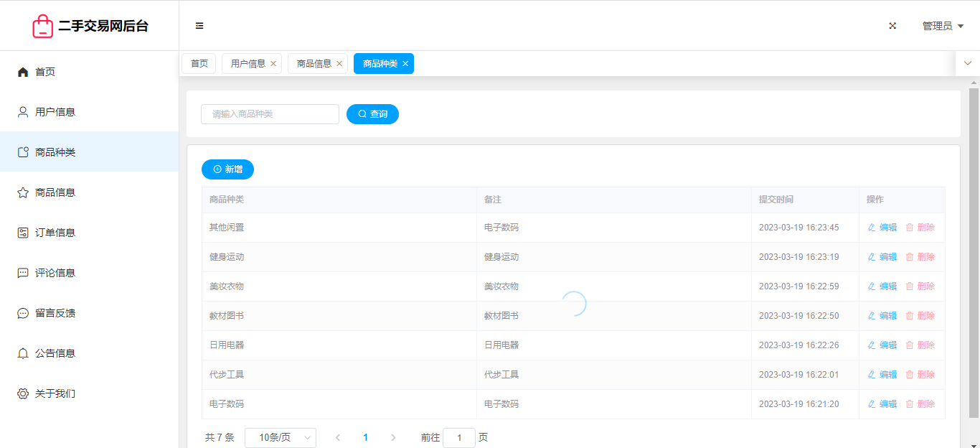
Task: Close the 用户信息 tab
Action: tap(273, 64)
